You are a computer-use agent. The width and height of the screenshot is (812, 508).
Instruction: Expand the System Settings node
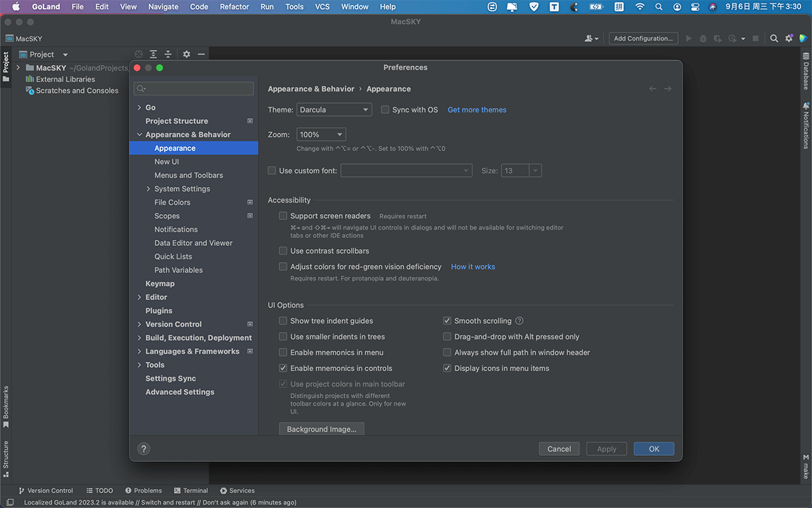(148, 189)
